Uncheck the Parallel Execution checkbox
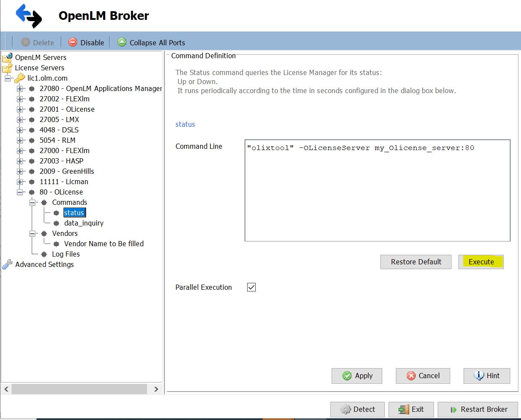 [x=251, y=287]
